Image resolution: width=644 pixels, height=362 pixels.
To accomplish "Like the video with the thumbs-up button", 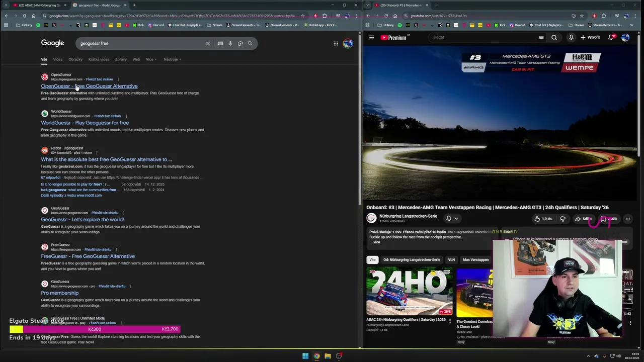I will pyautogui.click(x=543, y=219).
